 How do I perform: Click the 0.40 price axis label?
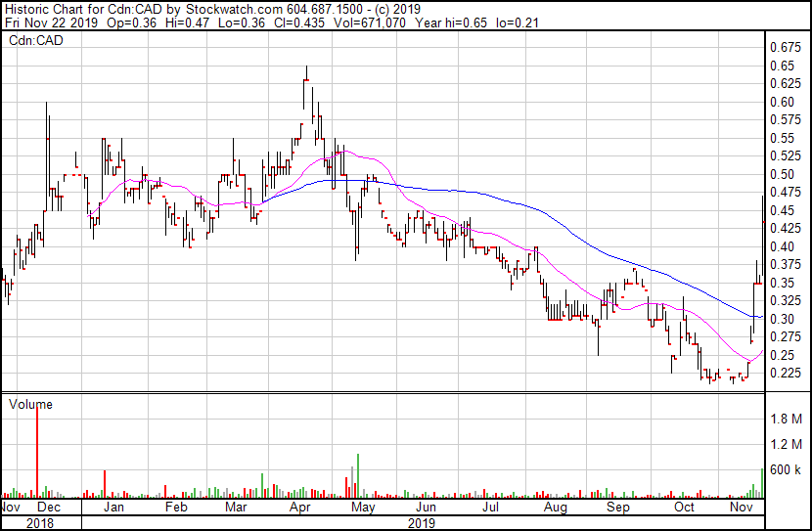pos(782,246)
